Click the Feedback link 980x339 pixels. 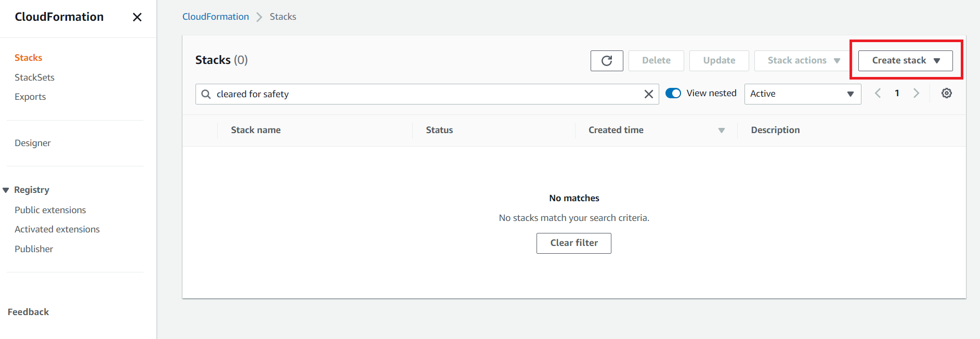coord(29,312)
